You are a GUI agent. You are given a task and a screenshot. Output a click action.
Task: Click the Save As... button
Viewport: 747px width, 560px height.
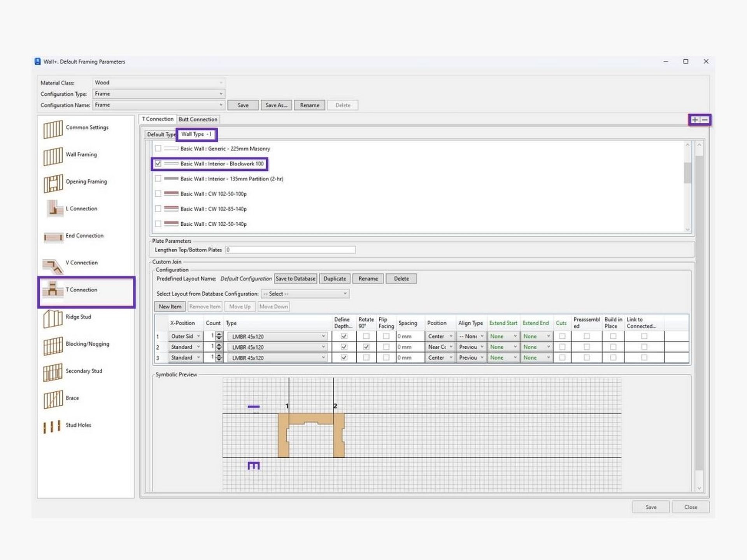(x=276, y=105)
